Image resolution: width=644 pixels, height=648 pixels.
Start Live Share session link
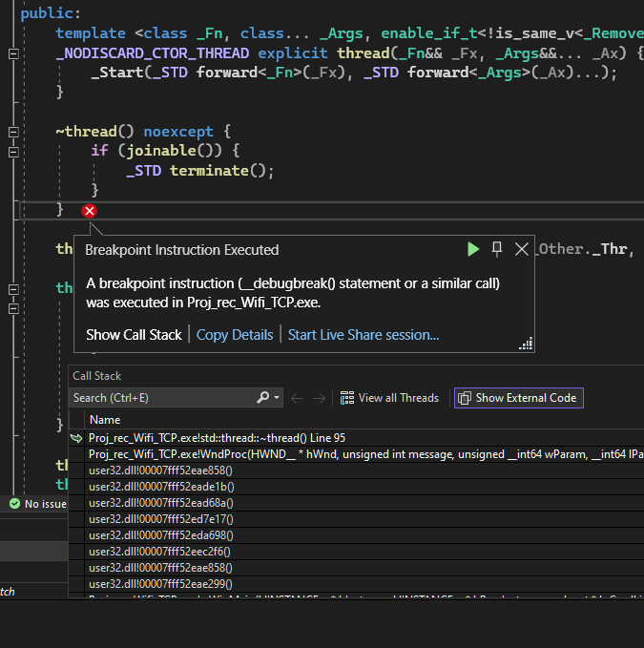[x=364, y=335]
